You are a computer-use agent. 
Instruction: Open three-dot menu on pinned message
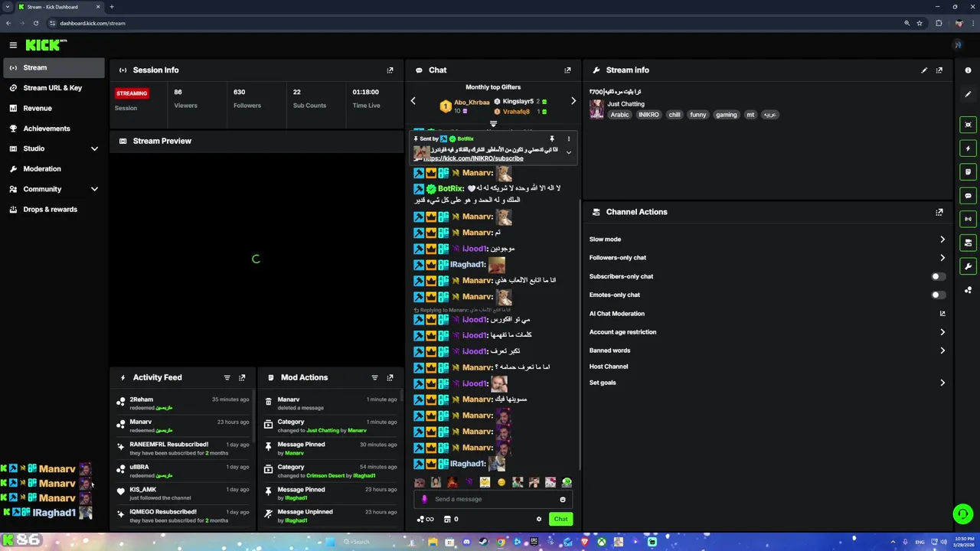click(x=568, y=139)
